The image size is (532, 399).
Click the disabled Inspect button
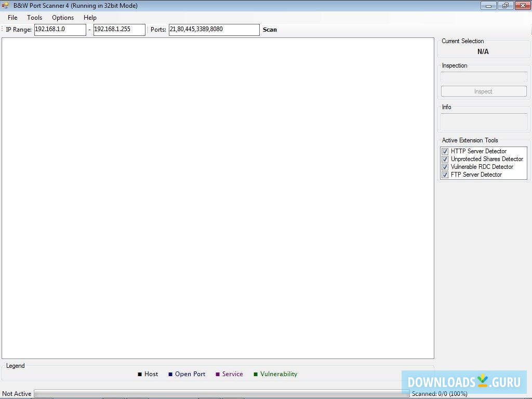[484, 91]
